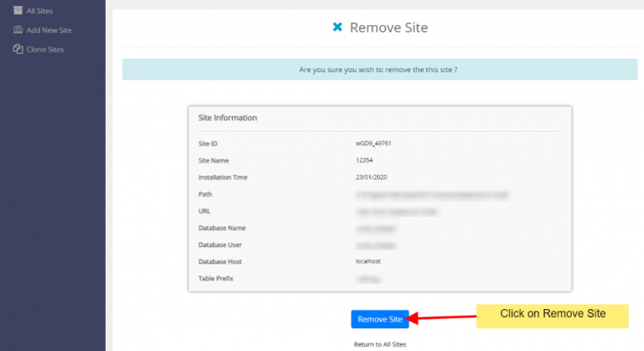Click the All Sites icon in sidebar
The height and width of the screenshot is (351, 644).
(18, 10)
